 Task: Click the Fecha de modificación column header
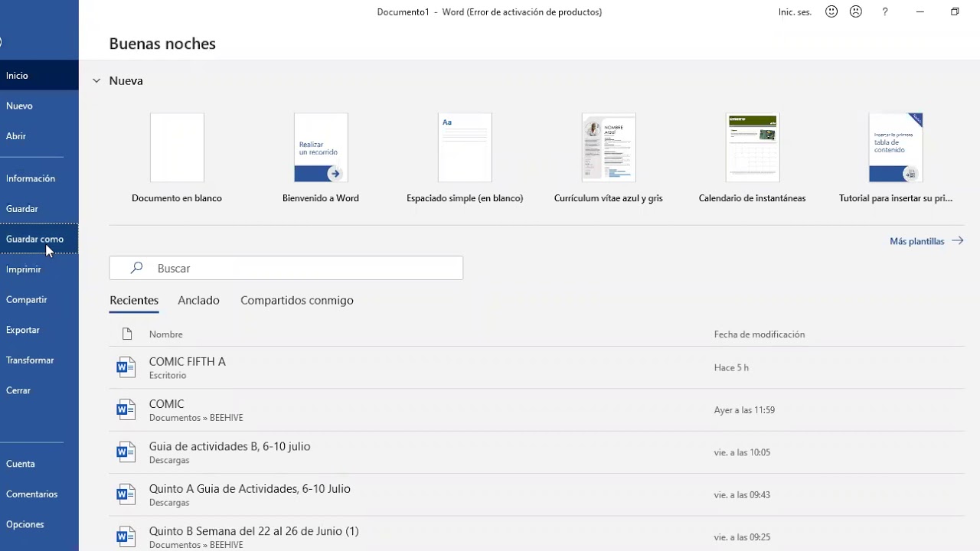pyautogui.click(x=759, y=334)
